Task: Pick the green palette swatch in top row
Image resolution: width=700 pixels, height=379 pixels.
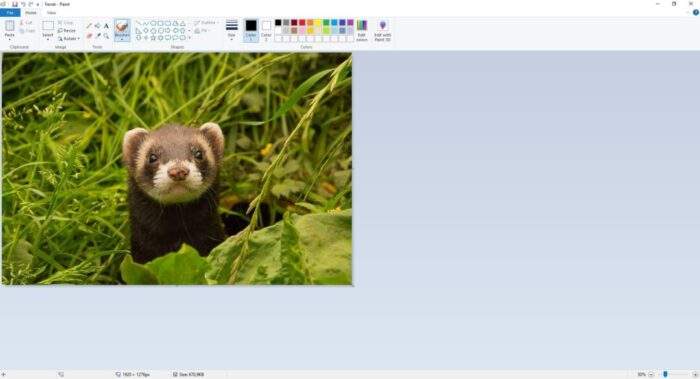Action: click(326, 22)
